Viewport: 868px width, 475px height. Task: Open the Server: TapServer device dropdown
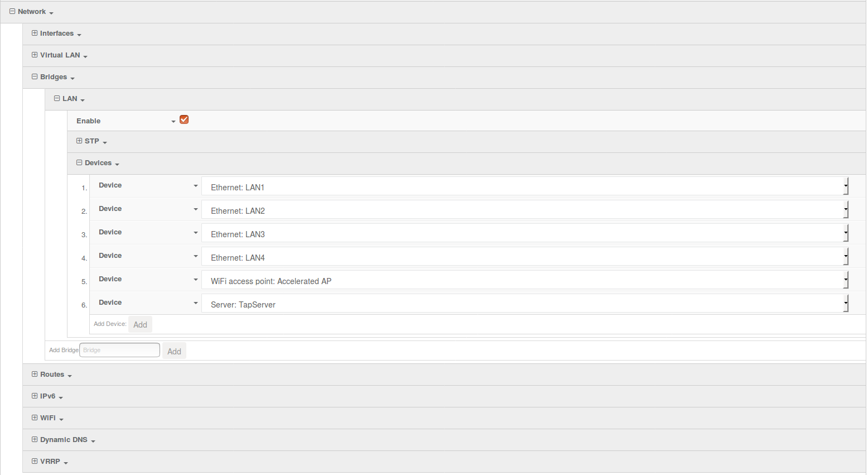[524, 304]
